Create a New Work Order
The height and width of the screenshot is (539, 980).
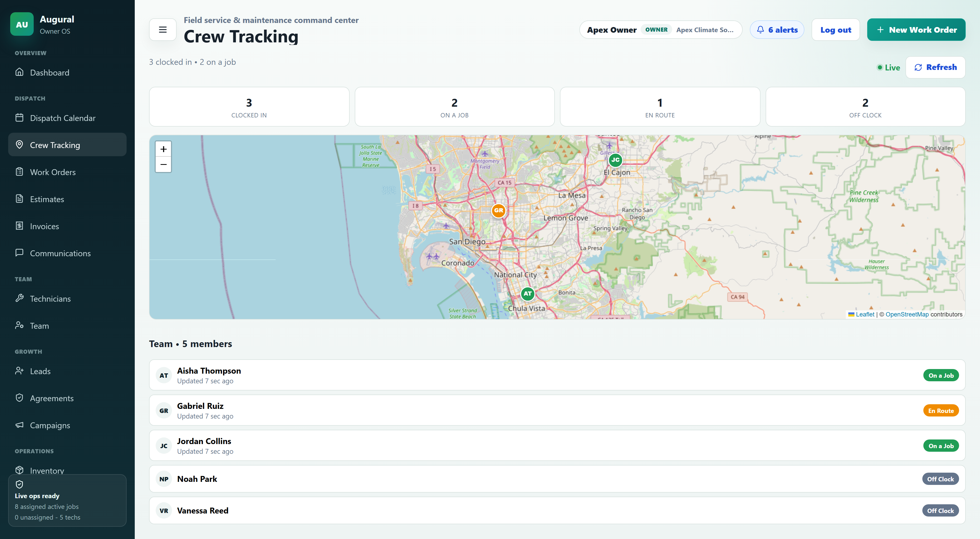point(916,30)
